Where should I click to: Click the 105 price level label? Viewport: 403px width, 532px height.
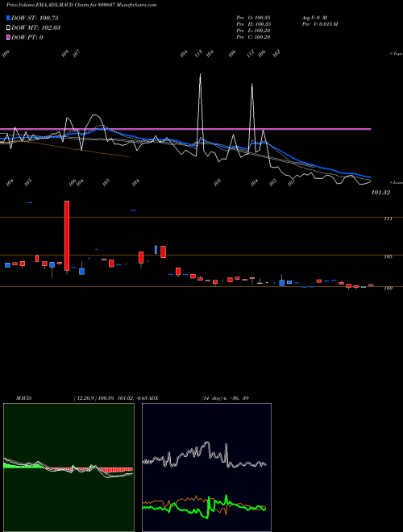tap(388, 256)
